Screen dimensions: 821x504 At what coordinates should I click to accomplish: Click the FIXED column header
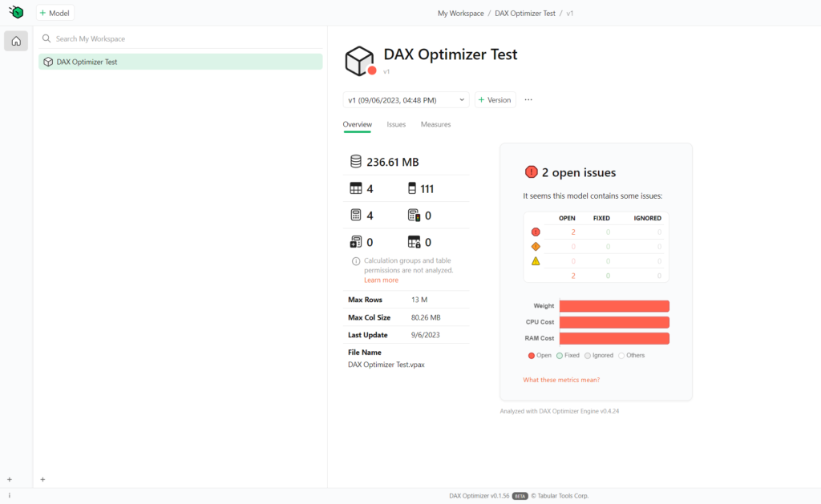coord(601,218)
